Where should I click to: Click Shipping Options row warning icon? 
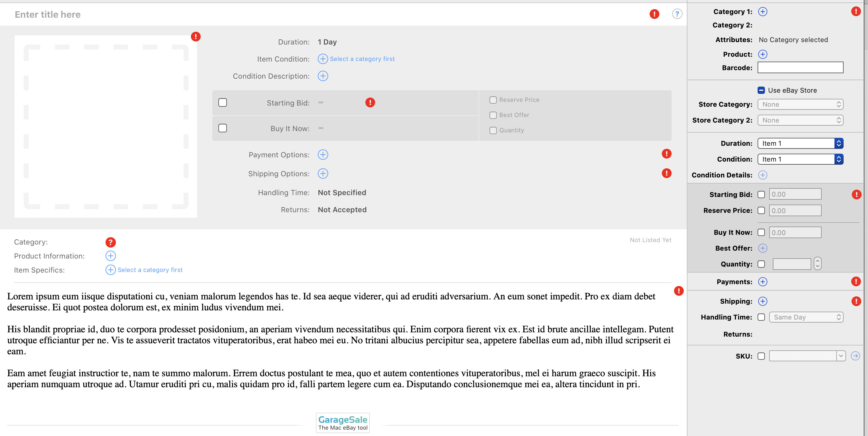[666, 173]
